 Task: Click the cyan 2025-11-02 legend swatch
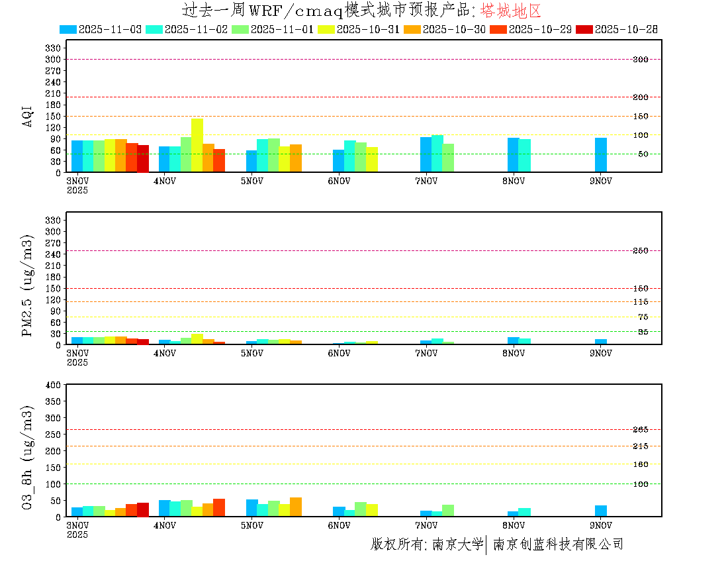[x=154, y=29]
